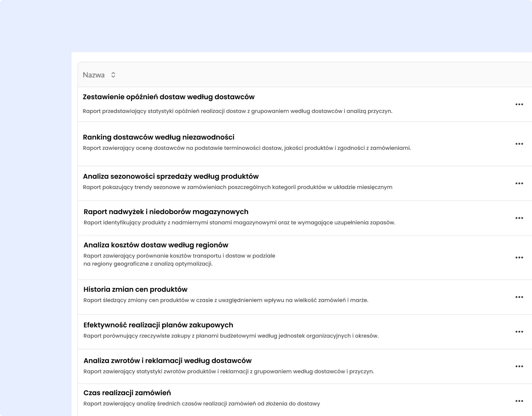Select Analiza kosztów dostaw według regionów
Screen dimensions: 532x416
point(156,245)
